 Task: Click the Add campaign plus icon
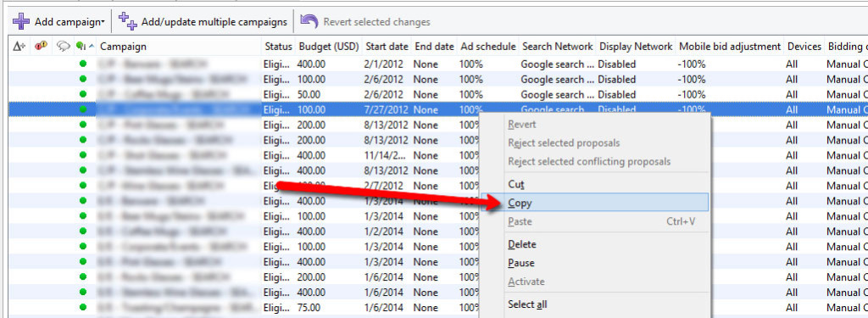point(21,21)
